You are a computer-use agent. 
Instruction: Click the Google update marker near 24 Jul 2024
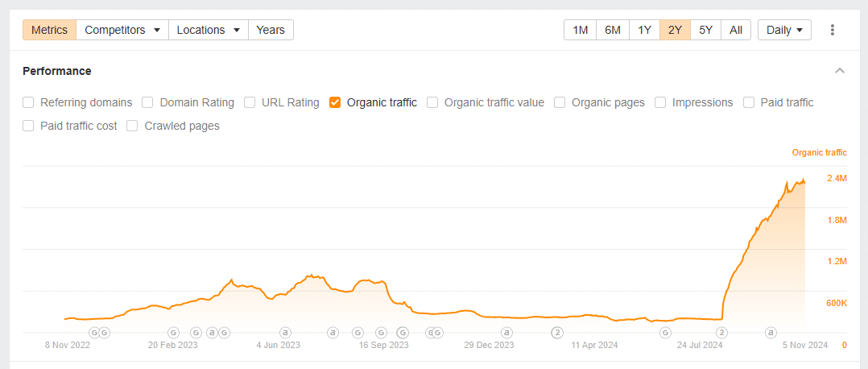pos(665,332)
